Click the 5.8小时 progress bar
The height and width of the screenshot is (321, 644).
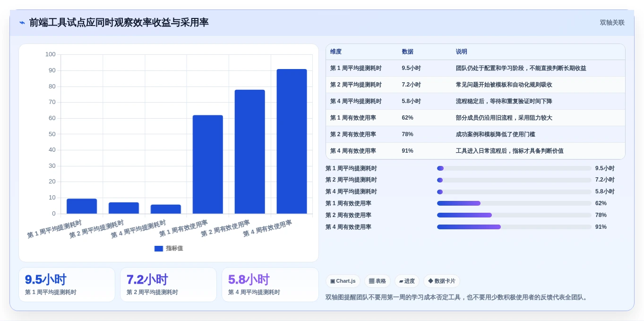coord(514,192)
